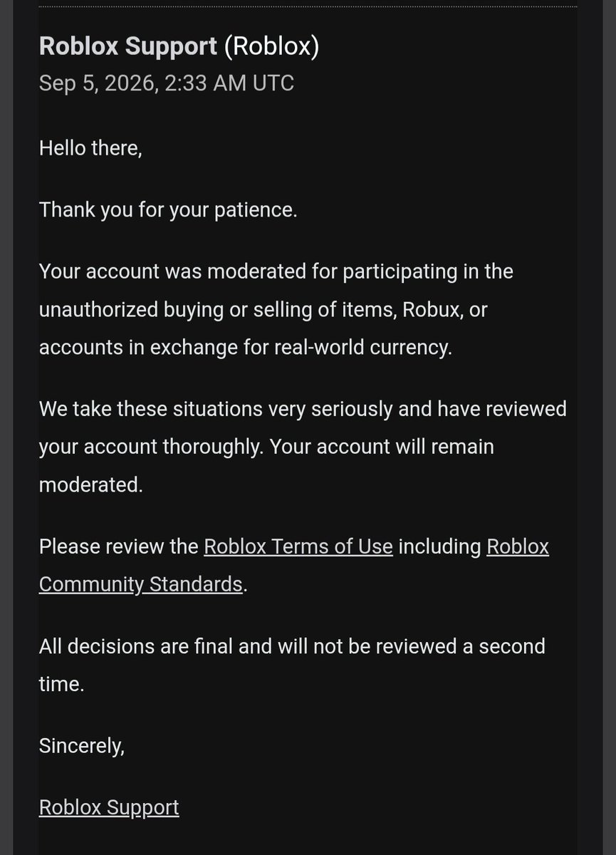The height and width of the screenshot is (855, 616).
Task: Click the underlined Roblox Support signature link
Action: tap(109, 807)
